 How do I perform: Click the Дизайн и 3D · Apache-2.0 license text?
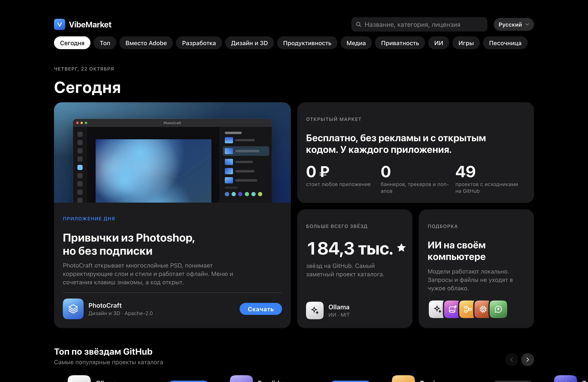(x=121, y=313)
